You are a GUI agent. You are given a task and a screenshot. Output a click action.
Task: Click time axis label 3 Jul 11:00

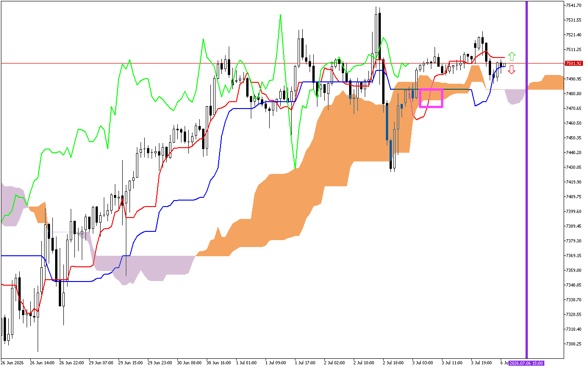[452, 362]
